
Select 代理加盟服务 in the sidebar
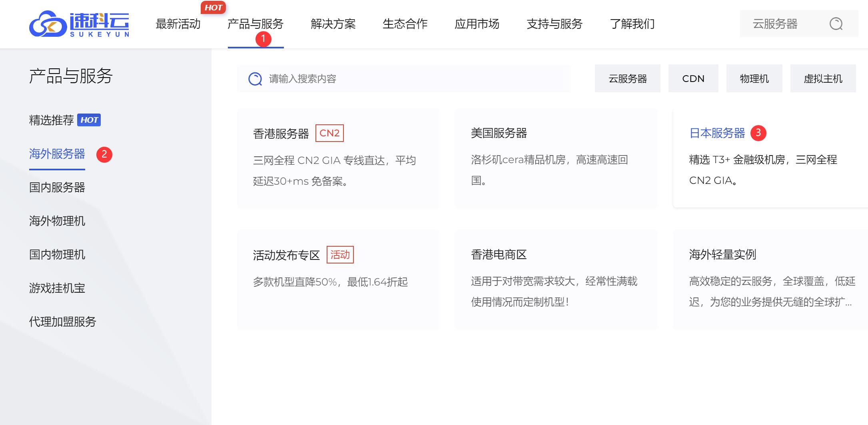[63, 321]
